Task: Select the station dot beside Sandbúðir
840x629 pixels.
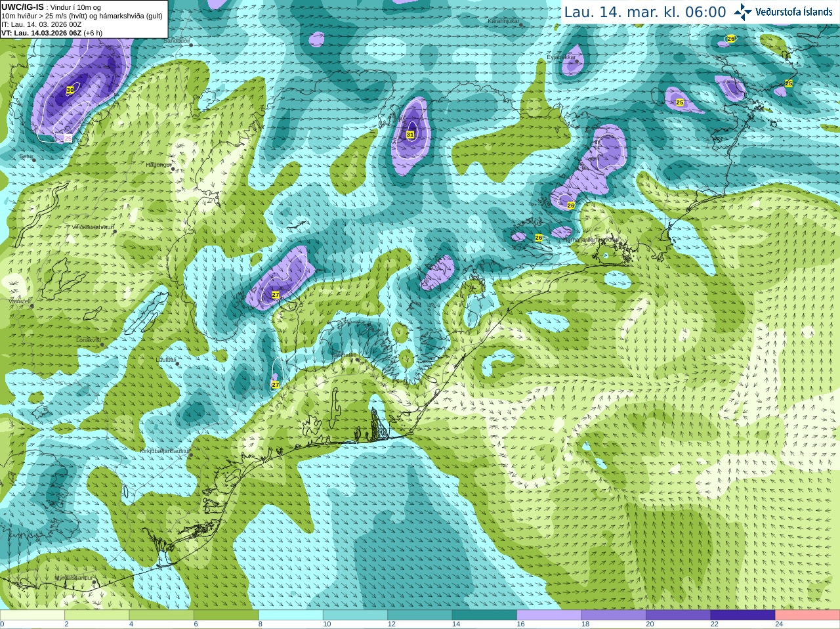Action: click(x=191, y=45)
